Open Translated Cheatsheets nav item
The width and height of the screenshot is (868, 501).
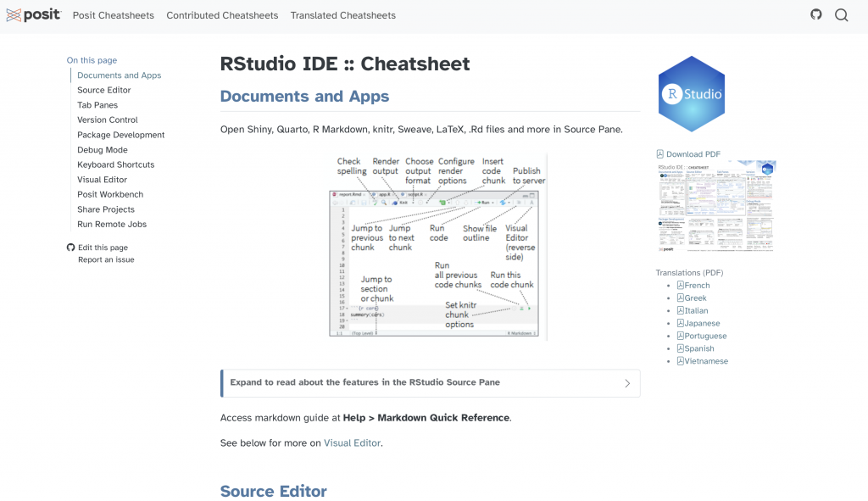[343, 15]
